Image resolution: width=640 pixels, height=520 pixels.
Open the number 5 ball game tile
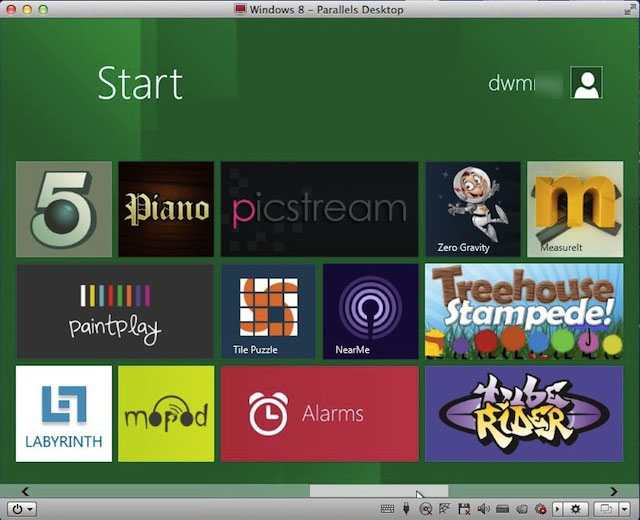pos(64,209)
